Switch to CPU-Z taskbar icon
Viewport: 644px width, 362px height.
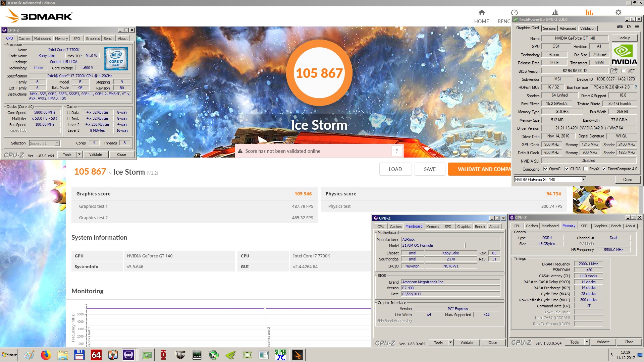pyautogui.click(x=128, y=355)
